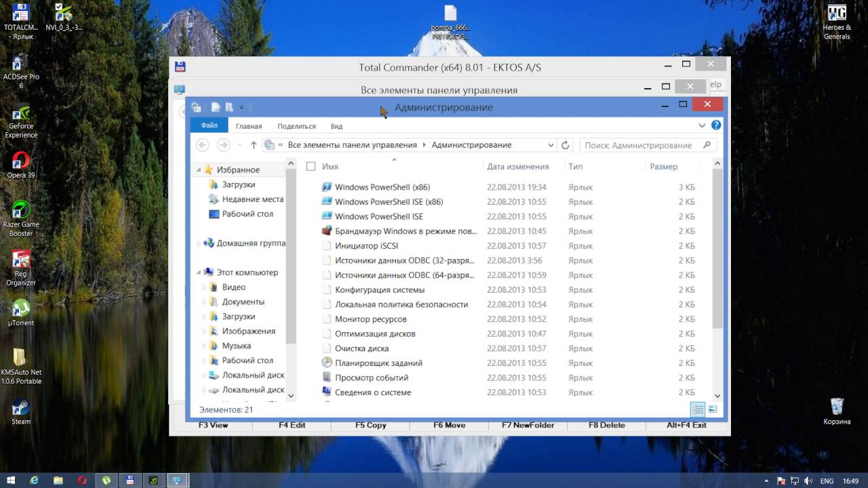Click New folder icon in quick access toolbar
This screenshot has width=868, height=488.
229,107
